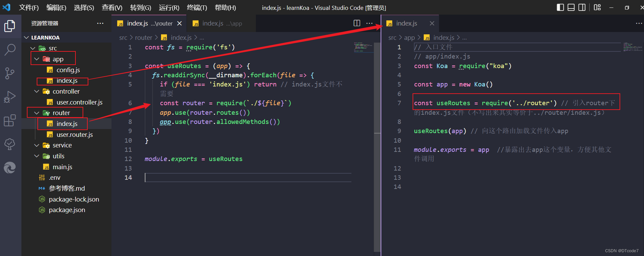
Task: Click app in right editor breadcrumb
Action: point(409,37)
